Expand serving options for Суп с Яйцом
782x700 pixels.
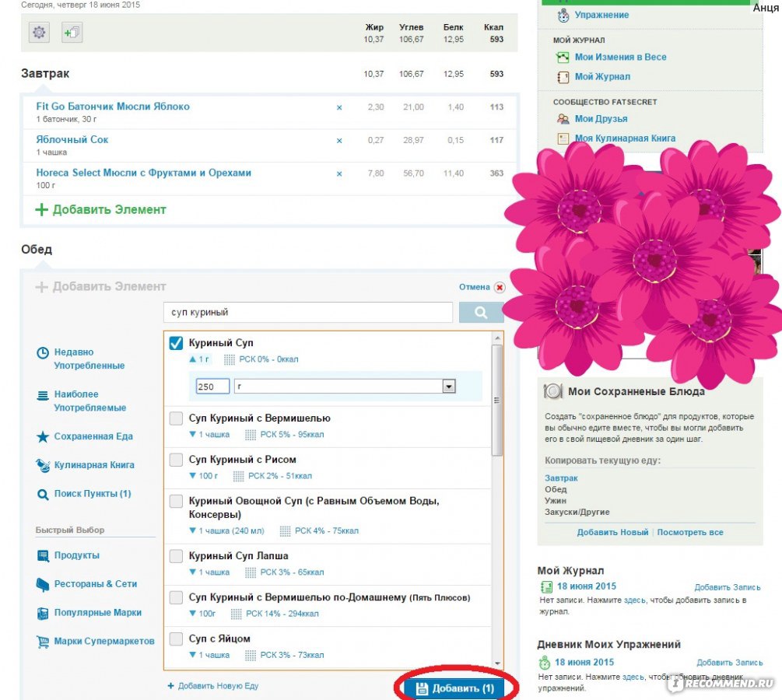[x=193, y=656]
